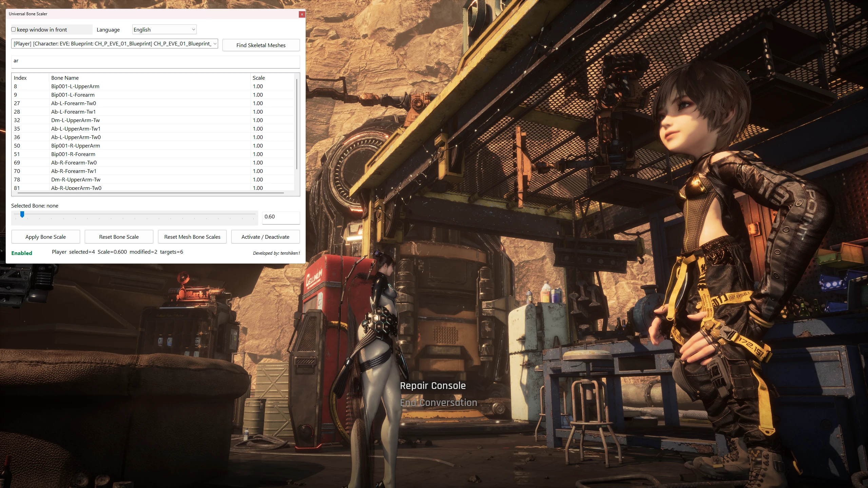Click the 'Developed by: tenshiken1' credit text
Image resolution: width=868 pixels, height=488 pixels.
point(276,253)
